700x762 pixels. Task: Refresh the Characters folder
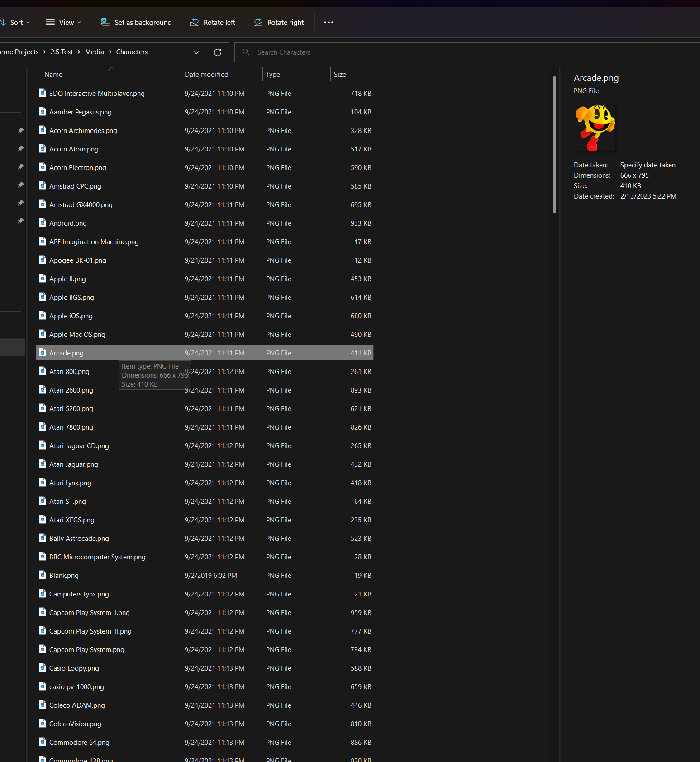pyautogui.click(x=218, y=52)
